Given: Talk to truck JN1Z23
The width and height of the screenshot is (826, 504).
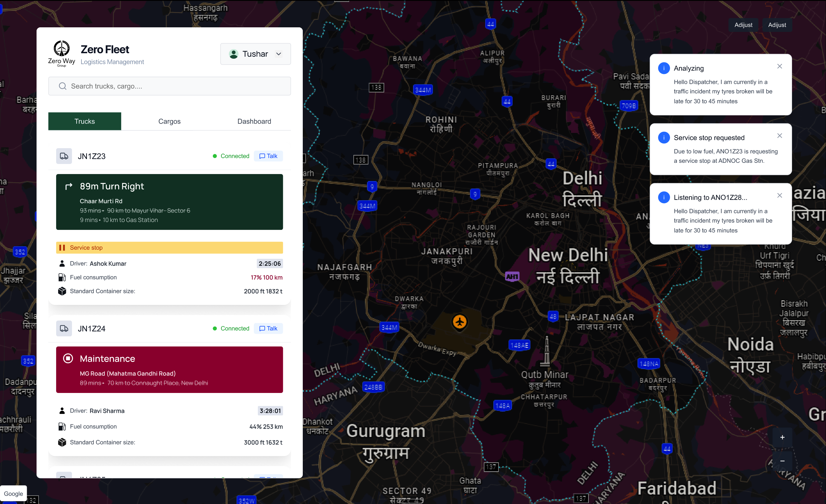Looking at the screenshot, I should click(x=269, y=156).
